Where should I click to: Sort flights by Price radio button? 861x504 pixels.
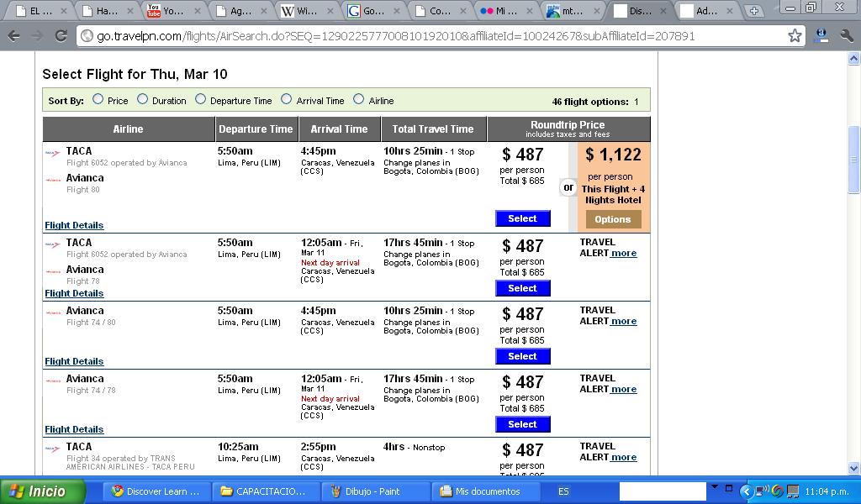[x=98, y=99]
